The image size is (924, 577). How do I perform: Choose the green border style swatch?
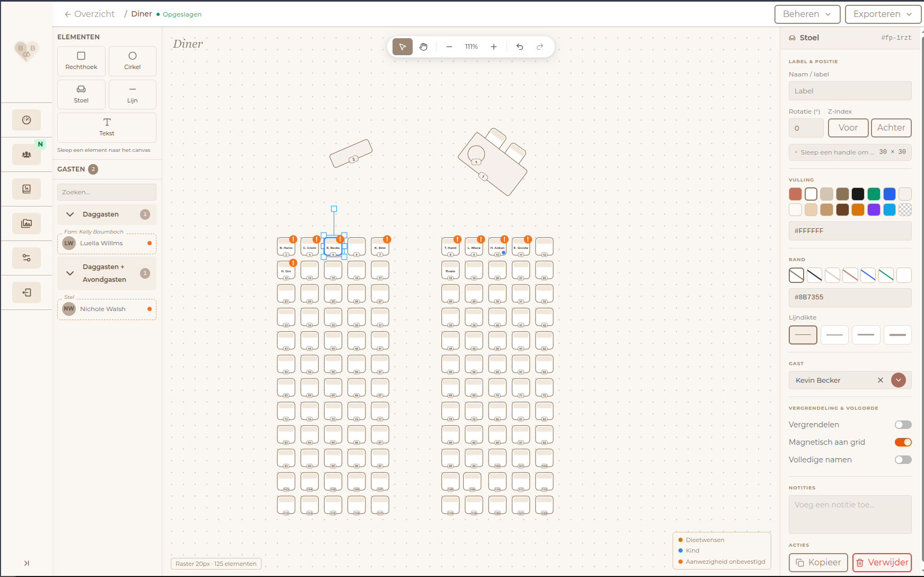[x=886, y=275]
